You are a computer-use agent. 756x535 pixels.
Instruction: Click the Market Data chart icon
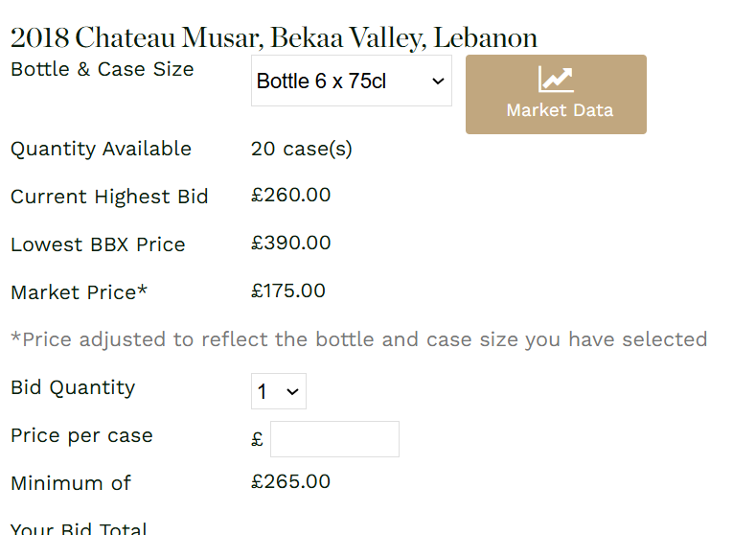click(556, 80)
